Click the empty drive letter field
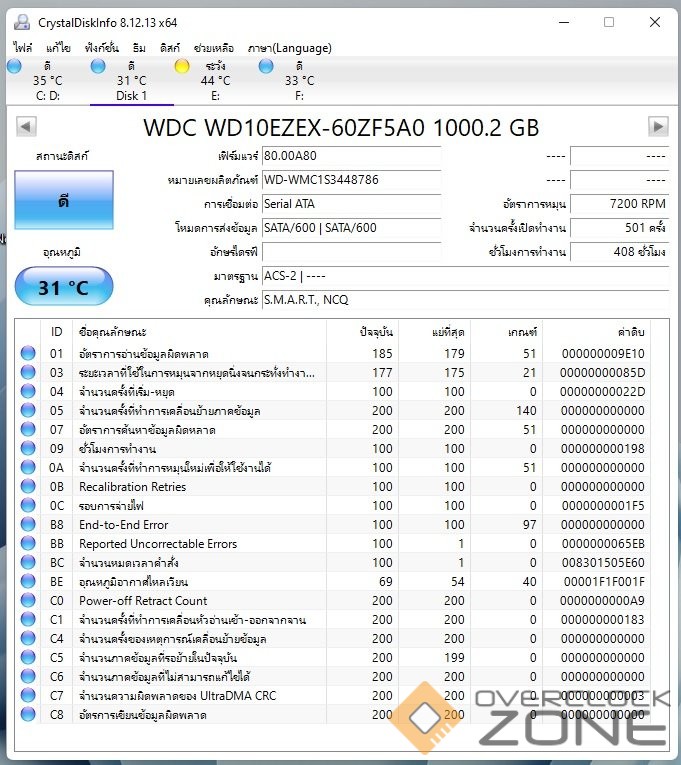The width and height of the screenshot is (681, 765). 351,252
